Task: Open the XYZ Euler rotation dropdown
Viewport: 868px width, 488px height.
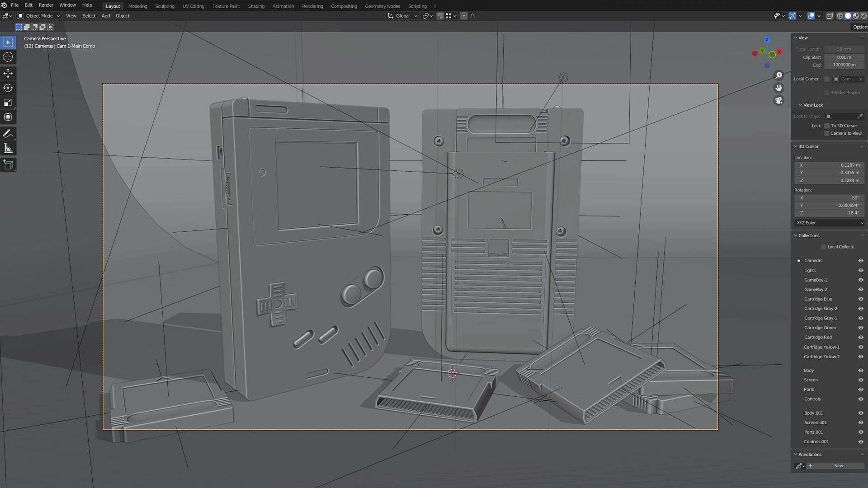Action: tap(830, 223)
